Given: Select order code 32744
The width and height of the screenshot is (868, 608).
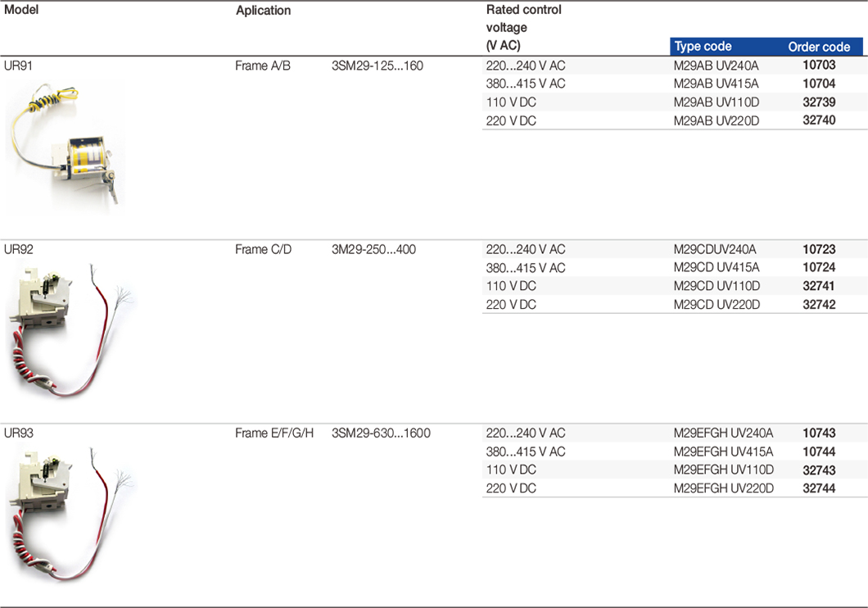Looking at the screenshot, I should tap(818, 488).
